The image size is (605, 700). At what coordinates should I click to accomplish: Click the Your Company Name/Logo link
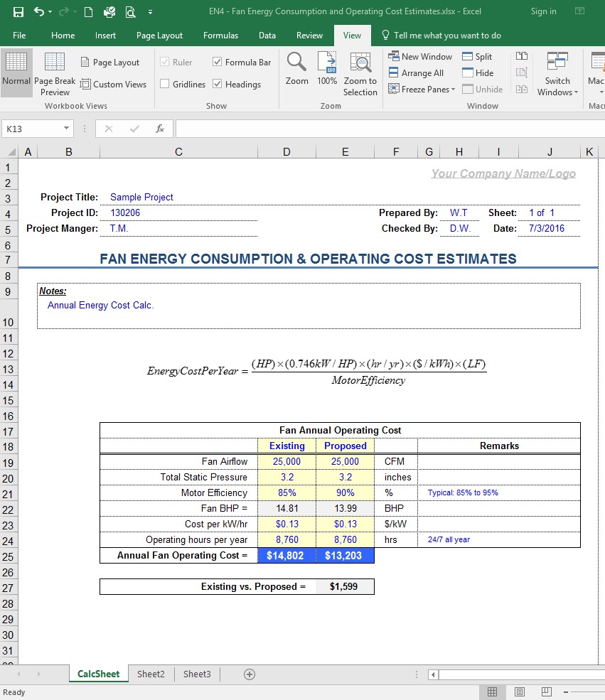coord(503,173)
